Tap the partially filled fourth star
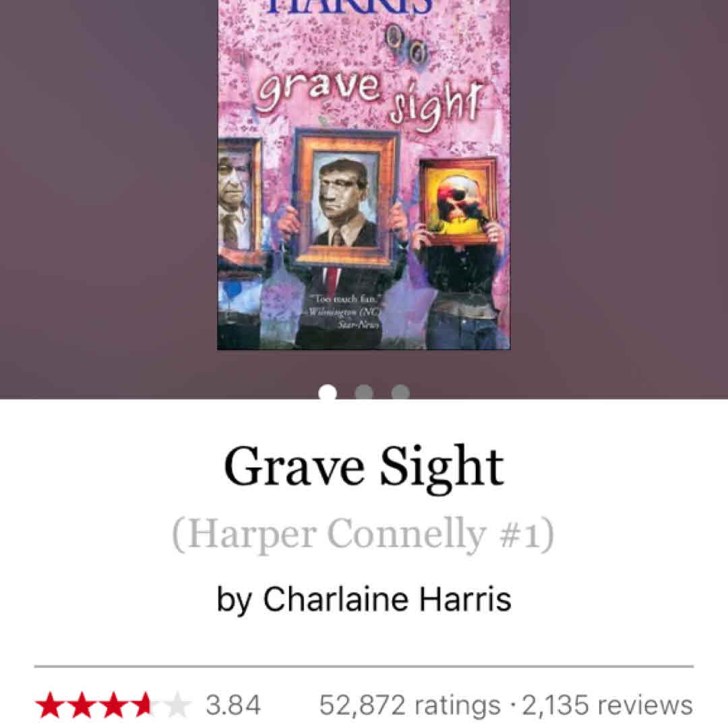This screenshot has height=728, width=728. click(144, 705)
